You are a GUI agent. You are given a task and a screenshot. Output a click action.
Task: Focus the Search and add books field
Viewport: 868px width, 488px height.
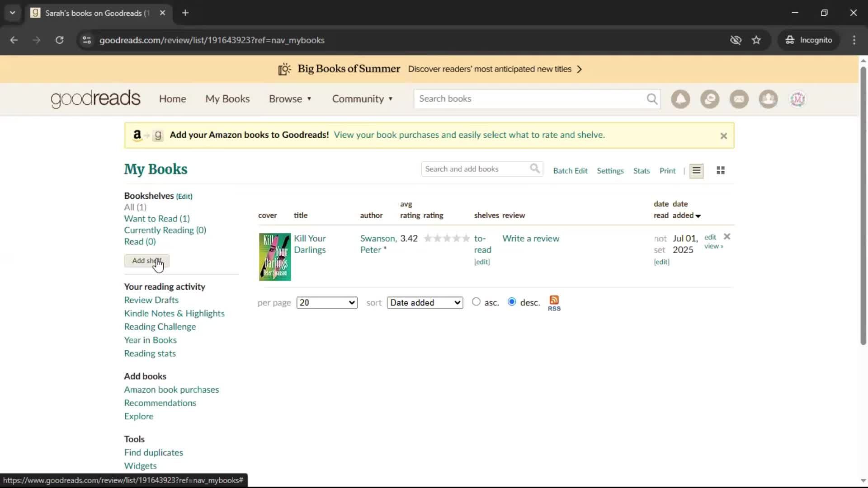[x=475, y=169]
